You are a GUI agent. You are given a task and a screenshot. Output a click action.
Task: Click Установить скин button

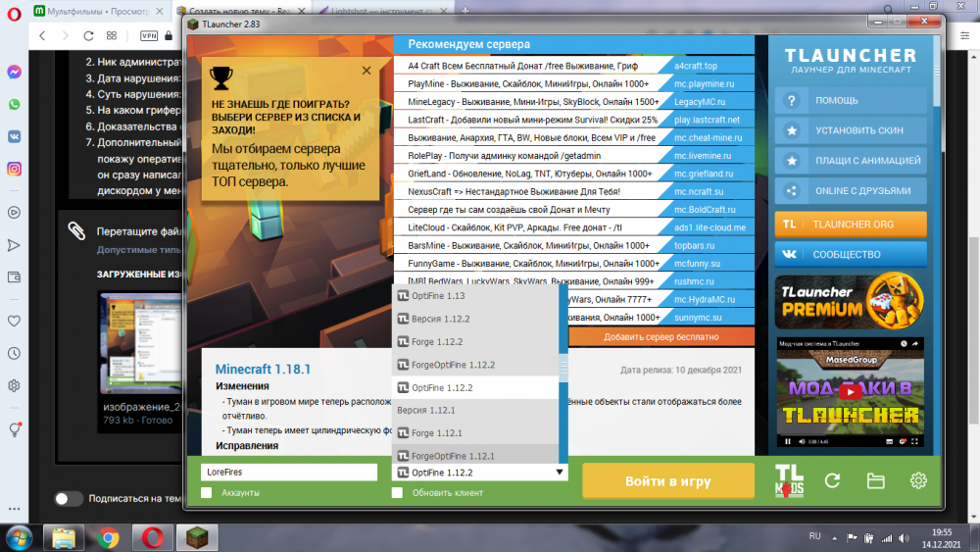851,130
